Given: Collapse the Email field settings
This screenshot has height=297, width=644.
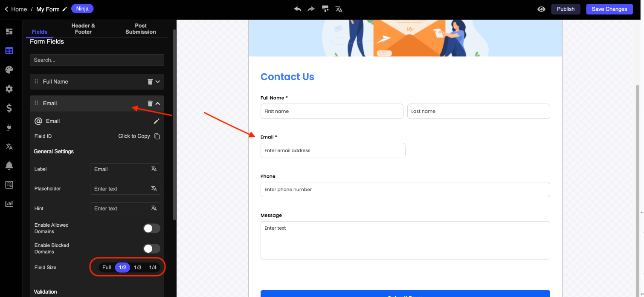Looking at the screenshot, I should point(158,104).
